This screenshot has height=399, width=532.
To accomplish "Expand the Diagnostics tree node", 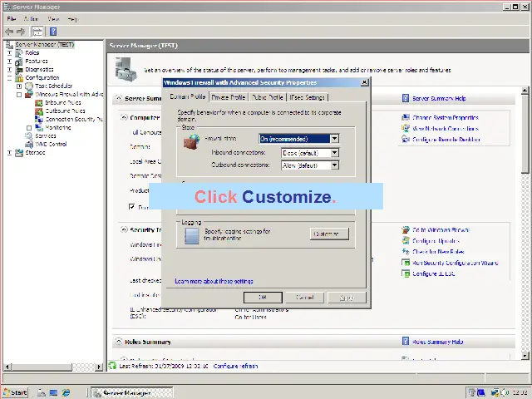I will 9,70.
